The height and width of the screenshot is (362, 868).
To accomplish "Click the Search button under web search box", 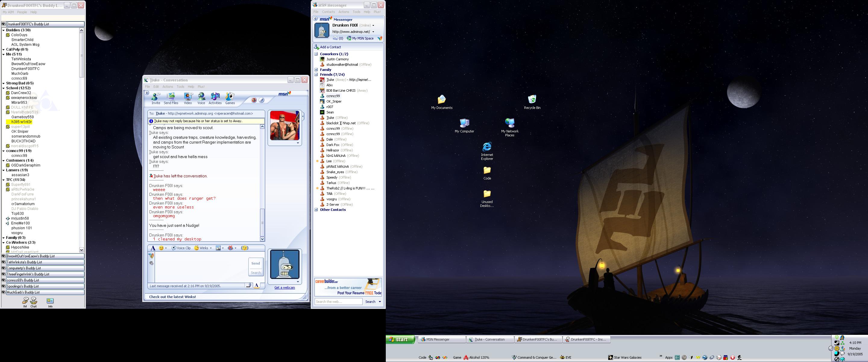I will (370, 302).
